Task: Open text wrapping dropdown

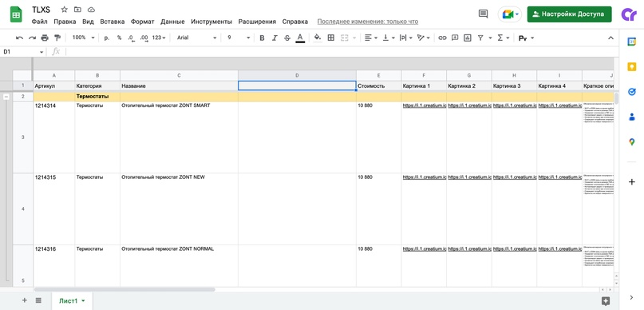Action: pyautogui.click(x=405, y=38)
